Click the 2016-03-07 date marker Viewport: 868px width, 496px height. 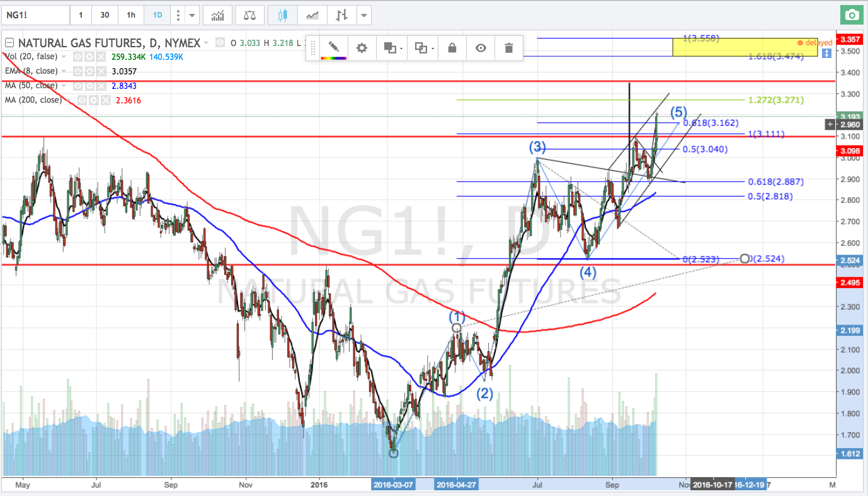(x=393, y=484)
